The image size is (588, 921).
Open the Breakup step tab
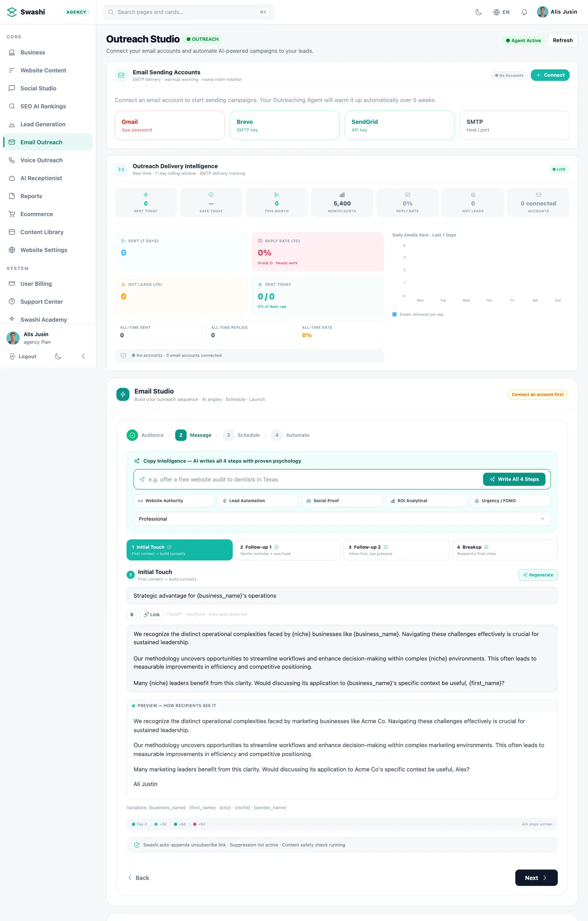pos(505,550)
